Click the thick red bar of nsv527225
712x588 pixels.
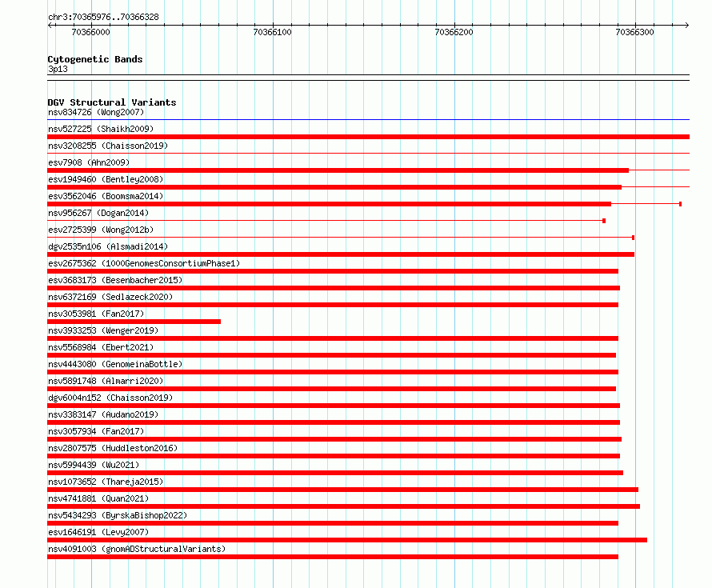[368, 137]
